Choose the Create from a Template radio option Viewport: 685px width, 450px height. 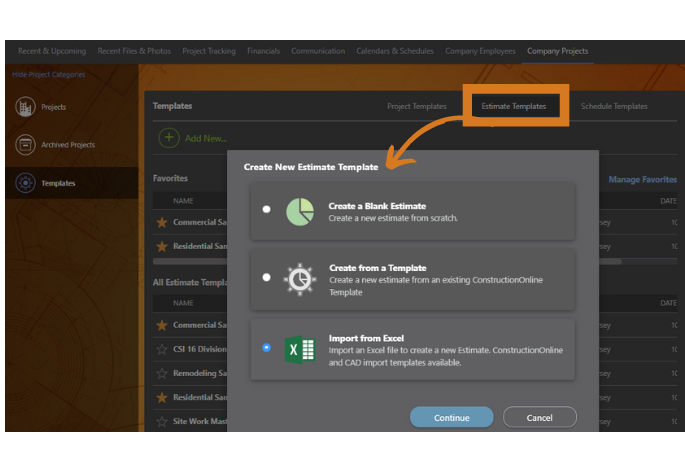click(x=266, y=278)
